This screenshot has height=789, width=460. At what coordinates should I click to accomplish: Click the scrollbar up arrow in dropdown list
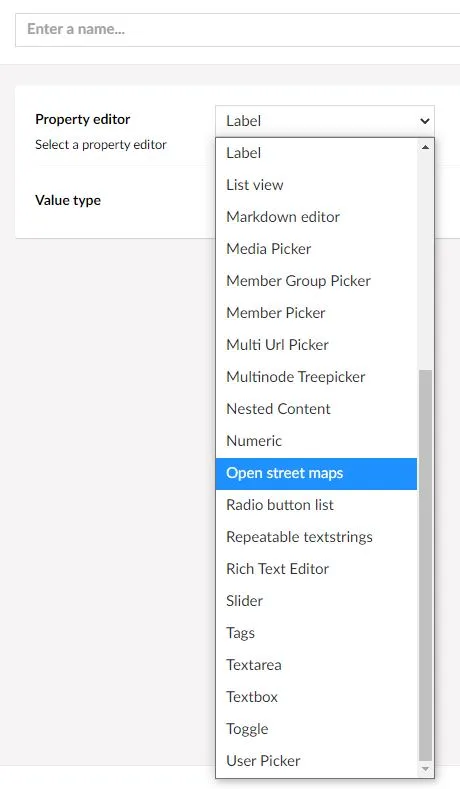click(425, 147)
